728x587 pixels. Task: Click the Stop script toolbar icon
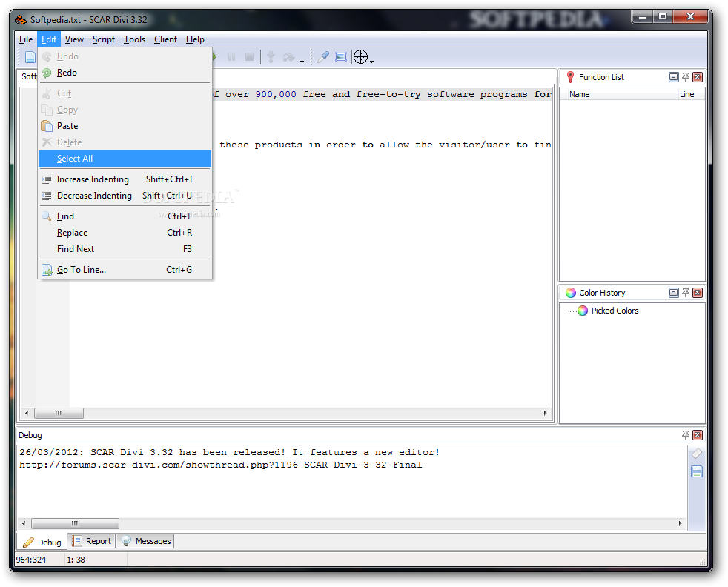(x=249, y=57)
